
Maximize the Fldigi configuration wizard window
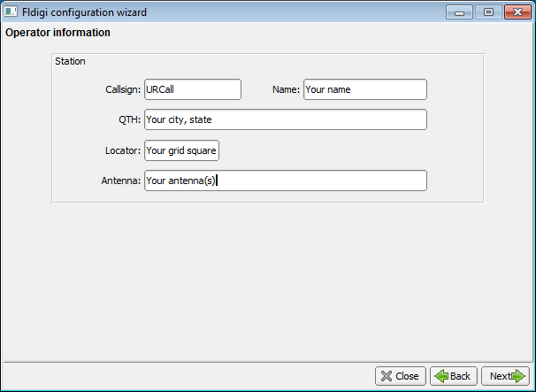coord(488,12)
